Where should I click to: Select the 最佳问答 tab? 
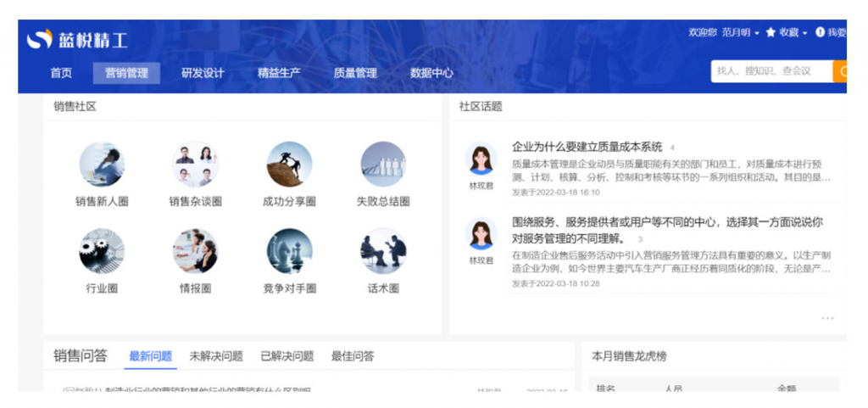tap(352, 356)
